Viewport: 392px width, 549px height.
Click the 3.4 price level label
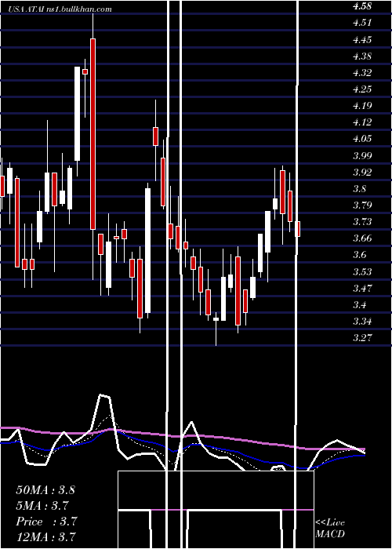tap(360, 305)
